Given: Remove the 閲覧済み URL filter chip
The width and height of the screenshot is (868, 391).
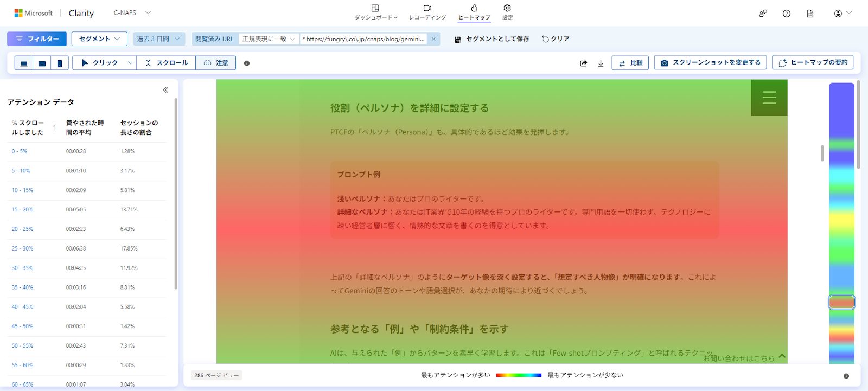Looking at the screenshot, I should pos(433,39).
